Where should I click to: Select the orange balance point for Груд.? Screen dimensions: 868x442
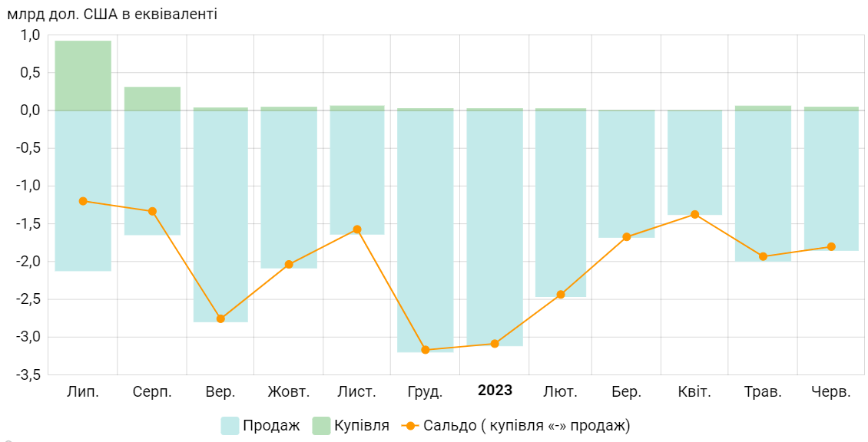[x=426, y=350]
